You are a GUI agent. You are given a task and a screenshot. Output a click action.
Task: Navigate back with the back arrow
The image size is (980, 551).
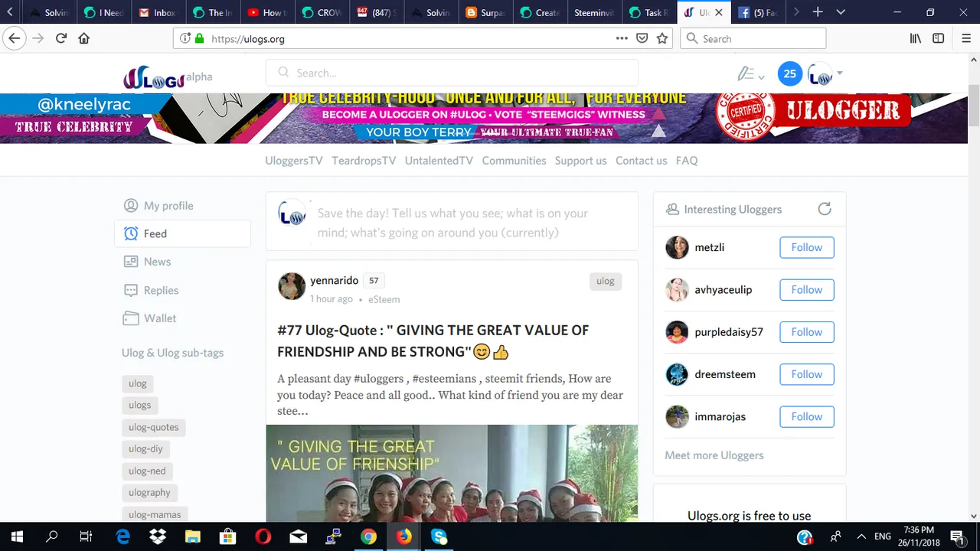click(x=14, y=38)
